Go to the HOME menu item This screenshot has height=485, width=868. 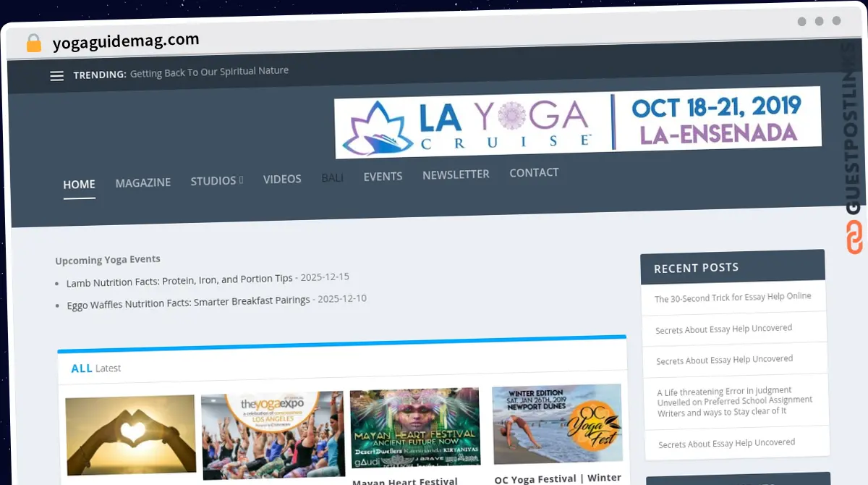(79, 184)
